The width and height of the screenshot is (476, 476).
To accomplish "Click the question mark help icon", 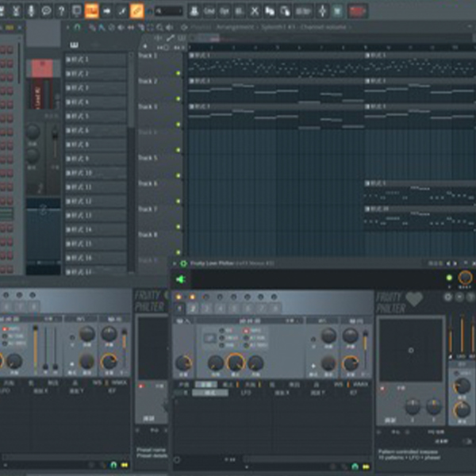I will (x=60, y=11).
